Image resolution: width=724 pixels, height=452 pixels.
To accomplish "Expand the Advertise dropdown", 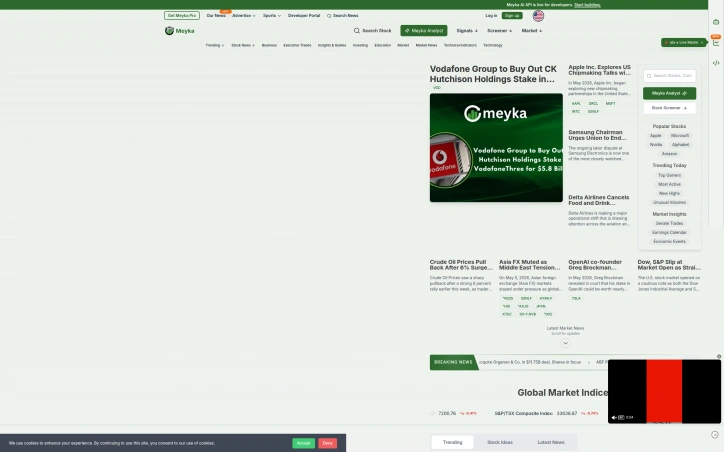I will pyautogui.click(x=244, y=16).
